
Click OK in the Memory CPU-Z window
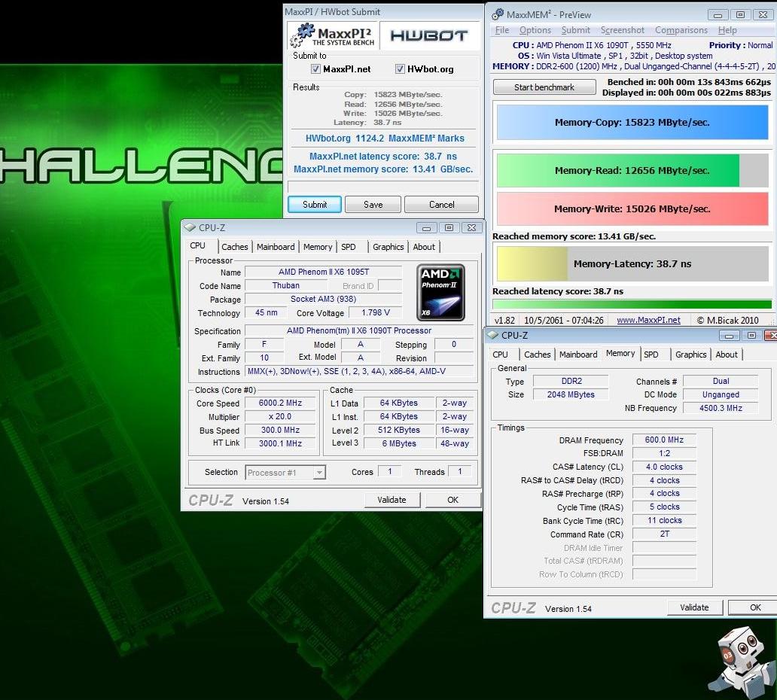tap(754, 607)
